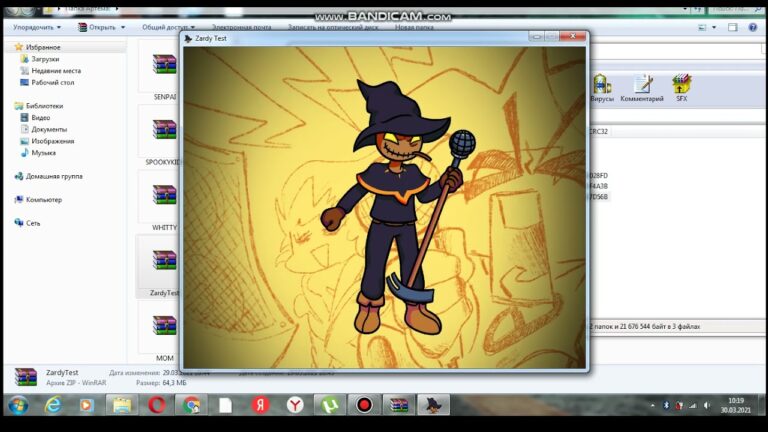
Task: Switch to Bandicam recorder taskbar icon
Action: tap(364, 405)
